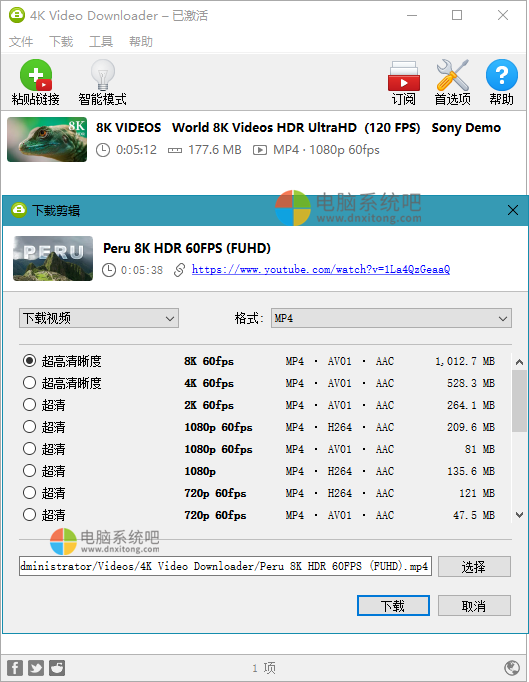This screenshot has height=682, width=529.
Task: Click the lizard 8K video thumbnail
Action: coord(47,139)
